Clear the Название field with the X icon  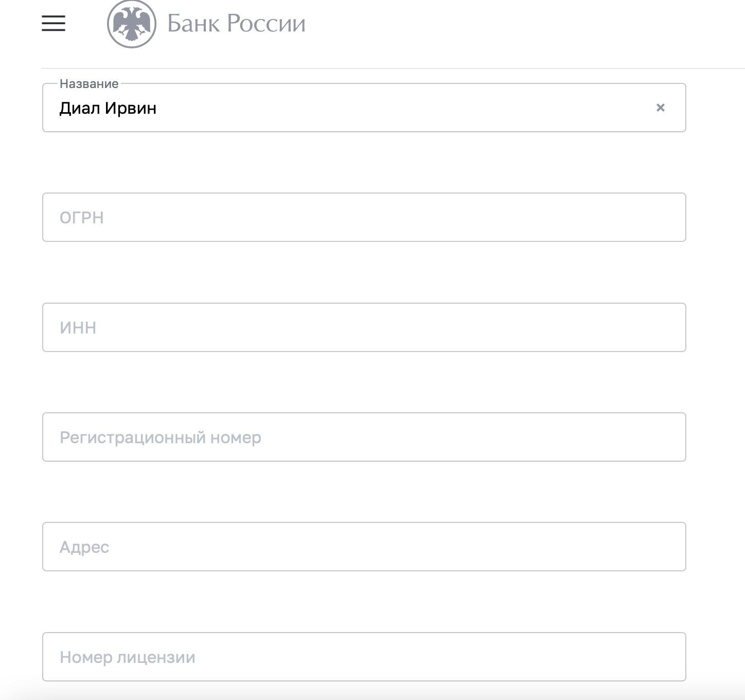pos(661,108)
